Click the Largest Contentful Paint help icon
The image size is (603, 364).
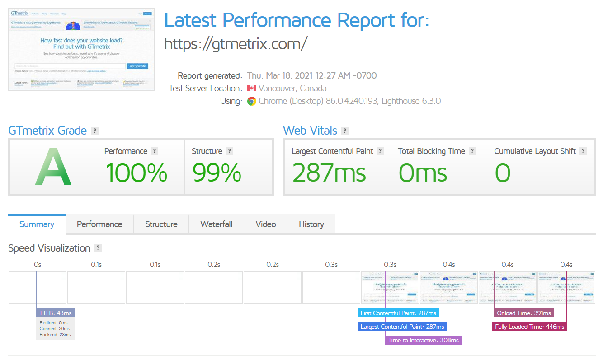click(x=380, y=151)
